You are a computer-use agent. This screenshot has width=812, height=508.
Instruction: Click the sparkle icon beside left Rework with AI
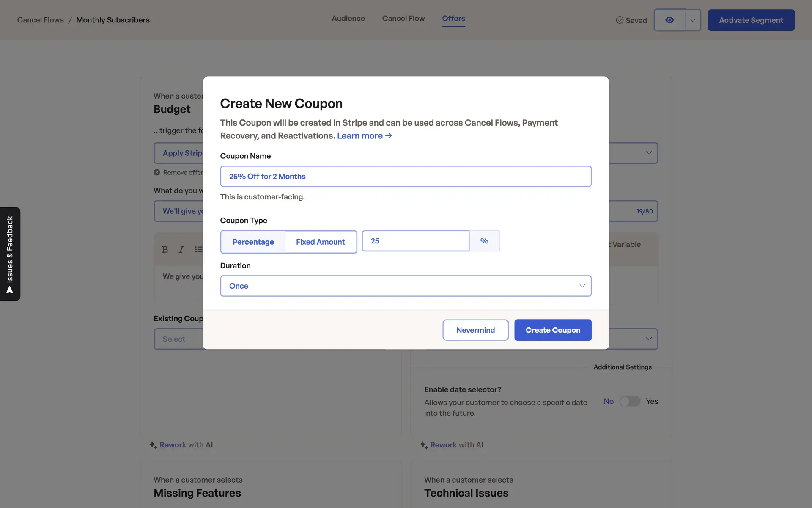[x=153, y=445]
